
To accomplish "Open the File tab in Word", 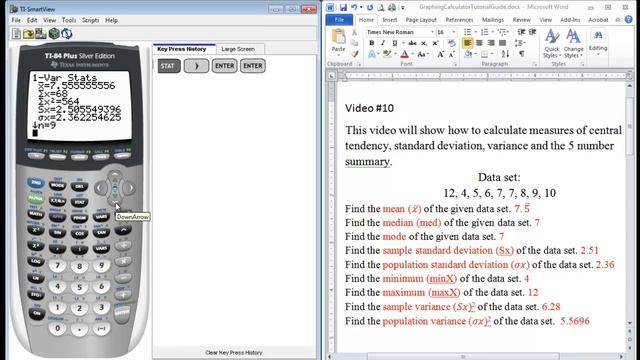I will 339,20.
